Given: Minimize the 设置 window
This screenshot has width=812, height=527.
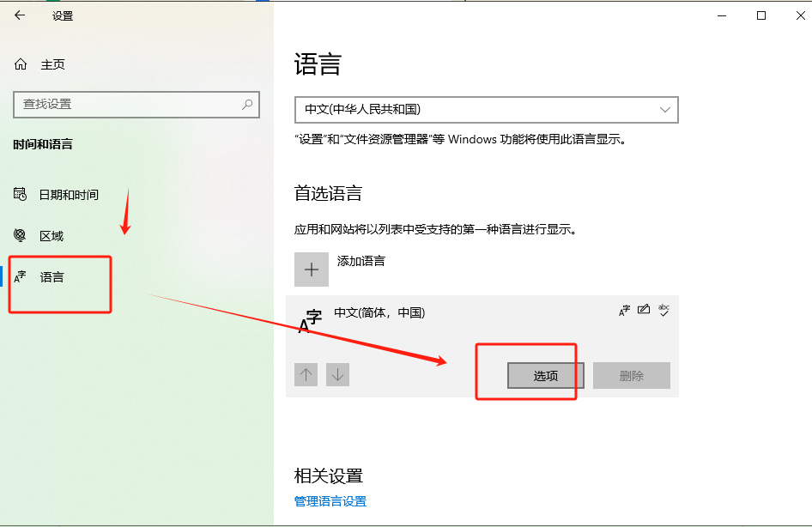Looking at the screenshot, I should 722,15.
